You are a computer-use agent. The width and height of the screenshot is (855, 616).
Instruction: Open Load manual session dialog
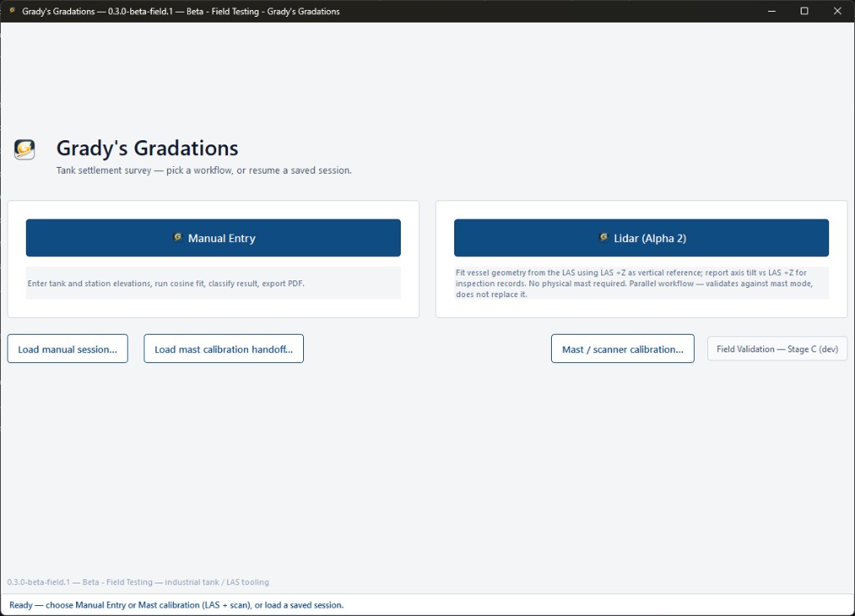(x=68, y=349)
